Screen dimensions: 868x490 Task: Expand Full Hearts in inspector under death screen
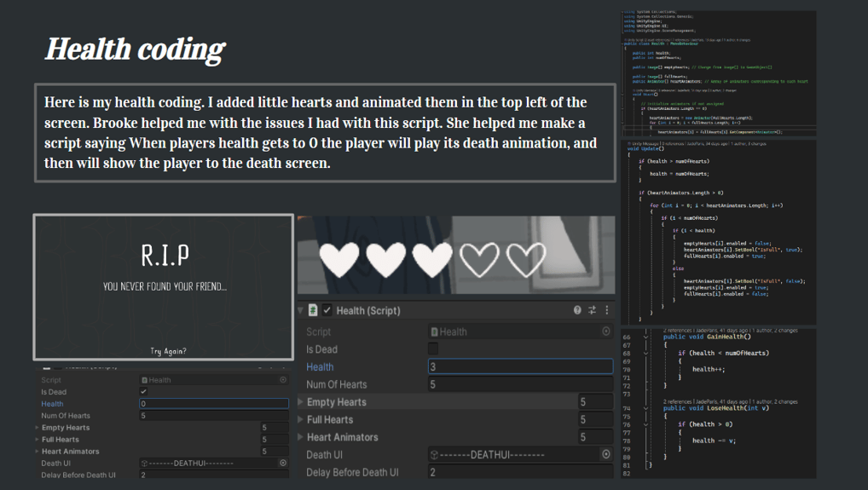point(37,439)
